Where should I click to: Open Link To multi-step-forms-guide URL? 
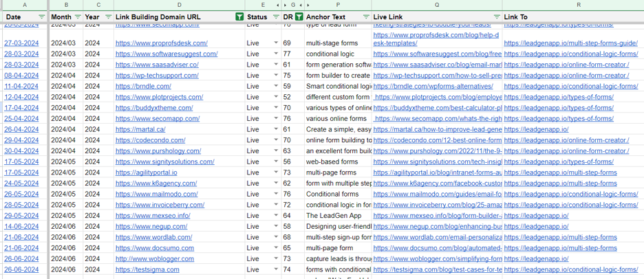click(570, 43)
